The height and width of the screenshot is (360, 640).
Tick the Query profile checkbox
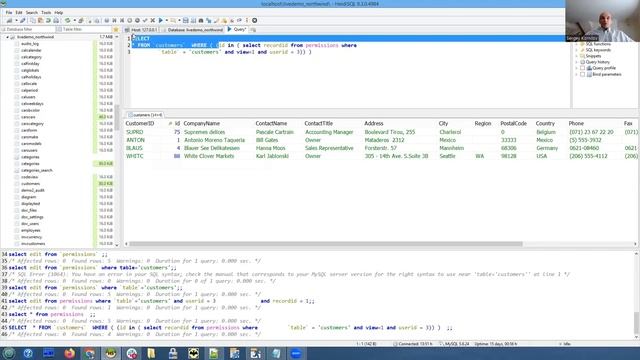point(582,68)
